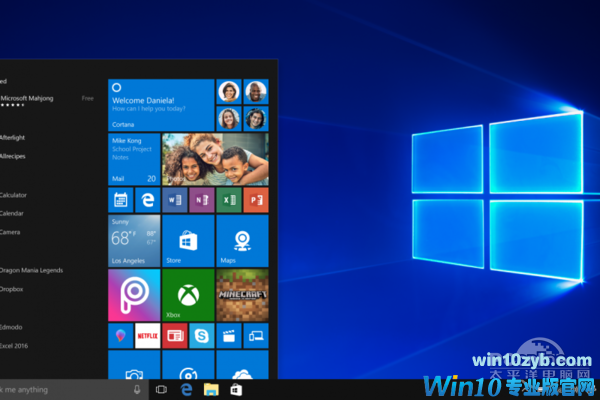
Task: Open Camera in the app list
Action: point(10,232)
